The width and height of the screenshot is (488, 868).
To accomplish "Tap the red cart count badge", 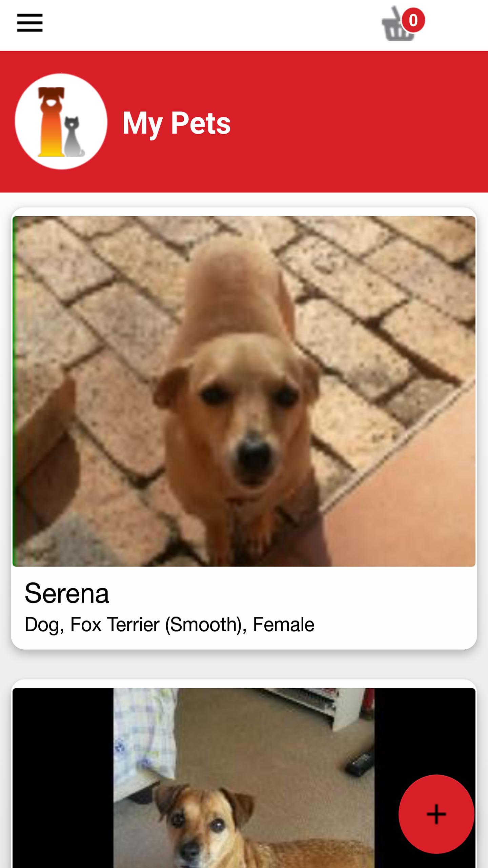I will 413,20.
